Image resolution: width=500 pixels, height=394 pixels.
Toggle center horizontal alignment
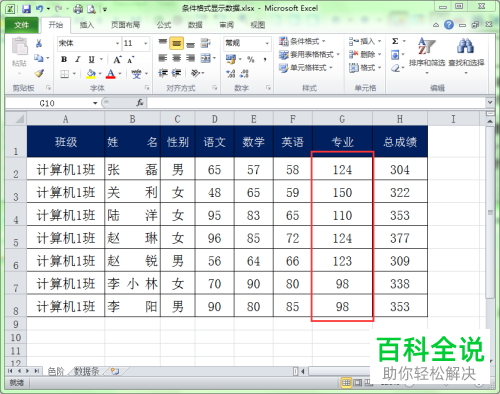(177, 58)
